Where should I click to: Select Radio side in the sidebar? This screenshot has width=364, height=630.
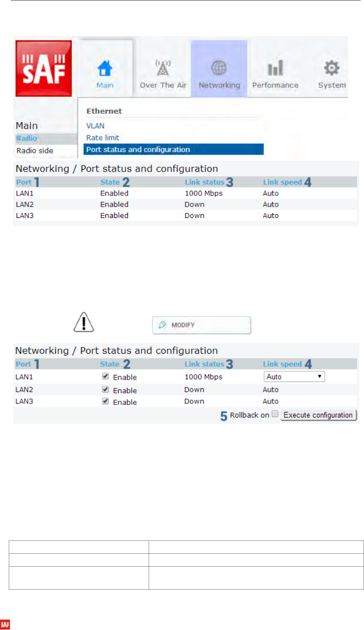[x=35, y=150]
